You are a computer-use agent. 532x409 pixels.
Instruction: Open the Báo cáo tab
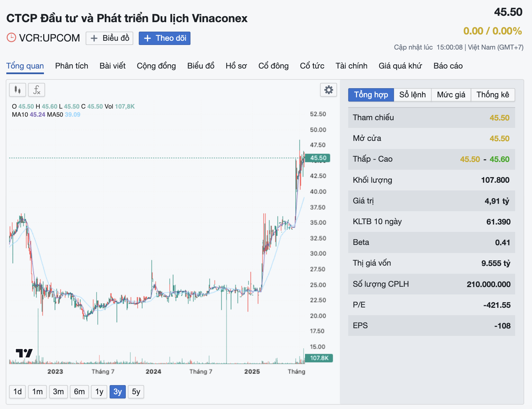pos(448,66)
